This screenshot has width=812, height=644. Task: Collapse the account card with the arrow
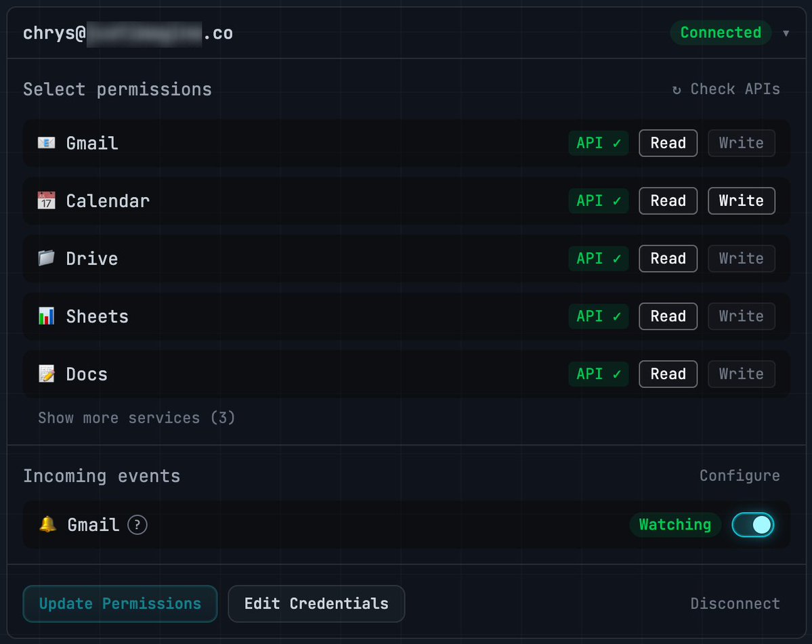786,33
